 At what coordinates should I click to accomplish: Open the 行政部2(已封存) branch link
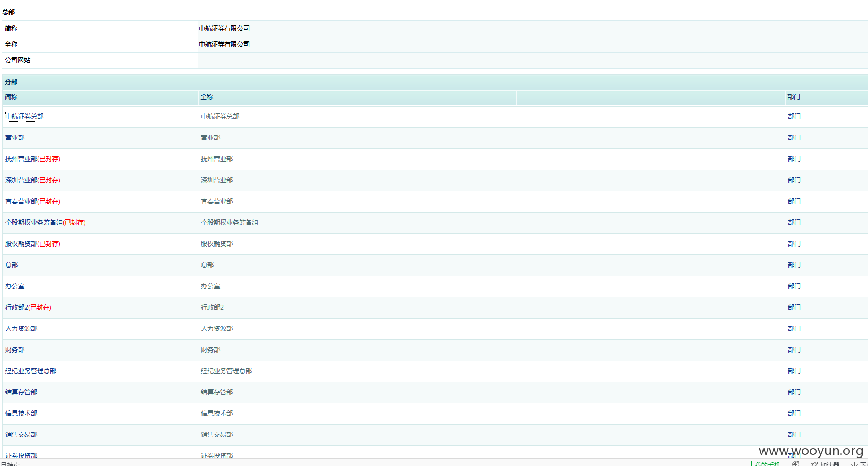point(28,307)
